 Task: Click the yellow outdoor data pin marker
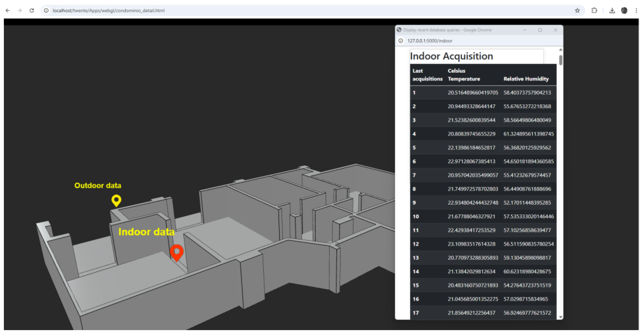[116, 200]
